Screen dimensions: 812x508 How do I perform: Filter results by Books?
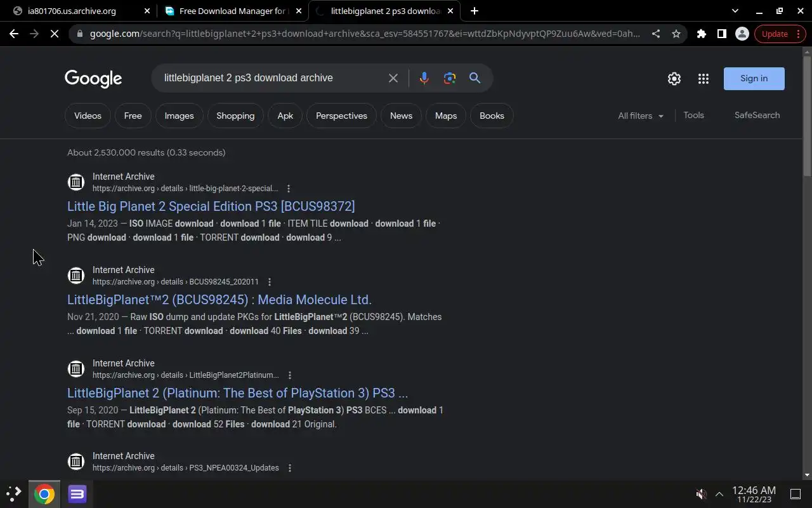click(x=492, y=116)
